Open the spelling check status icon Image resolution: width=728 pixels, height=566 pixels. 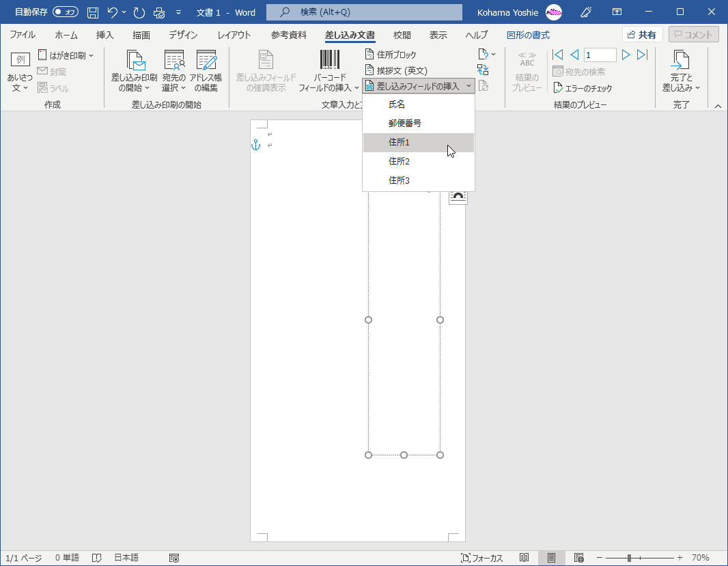[96, 558]
